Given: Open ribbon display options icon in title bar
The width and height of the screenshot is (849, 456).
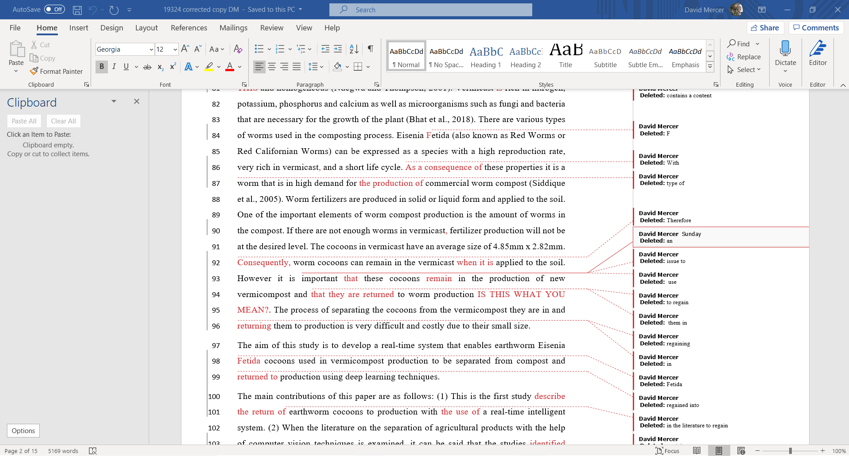Looking at the screenshot, I should coord(762,10).
